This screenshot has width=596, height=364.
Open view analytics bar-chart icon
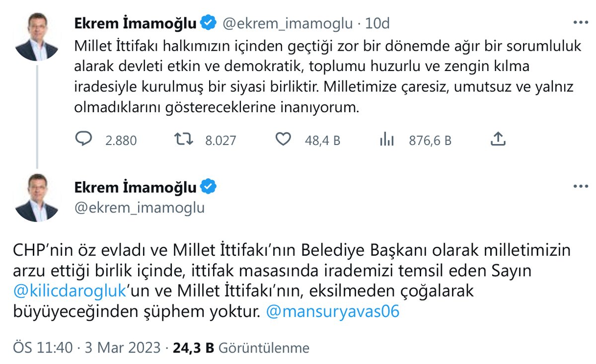pos(386,140)
